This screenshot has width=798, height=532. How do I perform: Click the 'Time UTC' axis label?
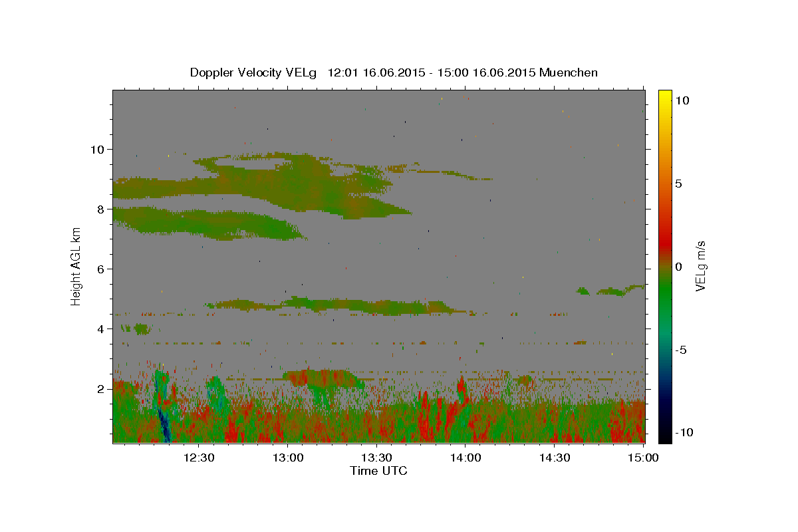(x=378, y=471)
